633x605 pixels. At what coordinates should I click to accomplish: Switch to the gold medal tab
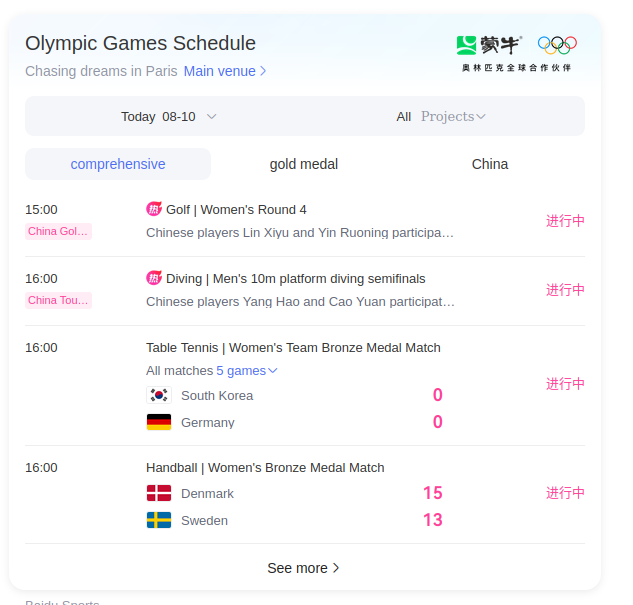coord(304,164)
